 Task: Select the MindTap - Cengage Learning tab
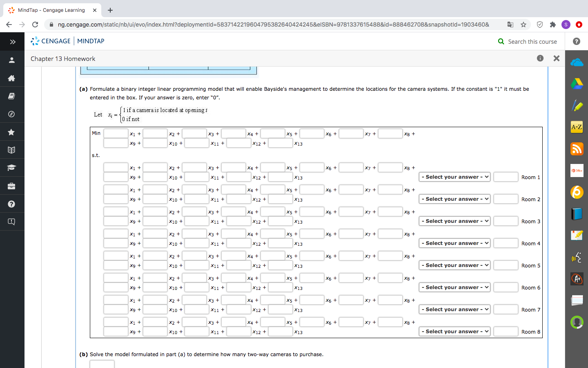[x=51, y=10]
